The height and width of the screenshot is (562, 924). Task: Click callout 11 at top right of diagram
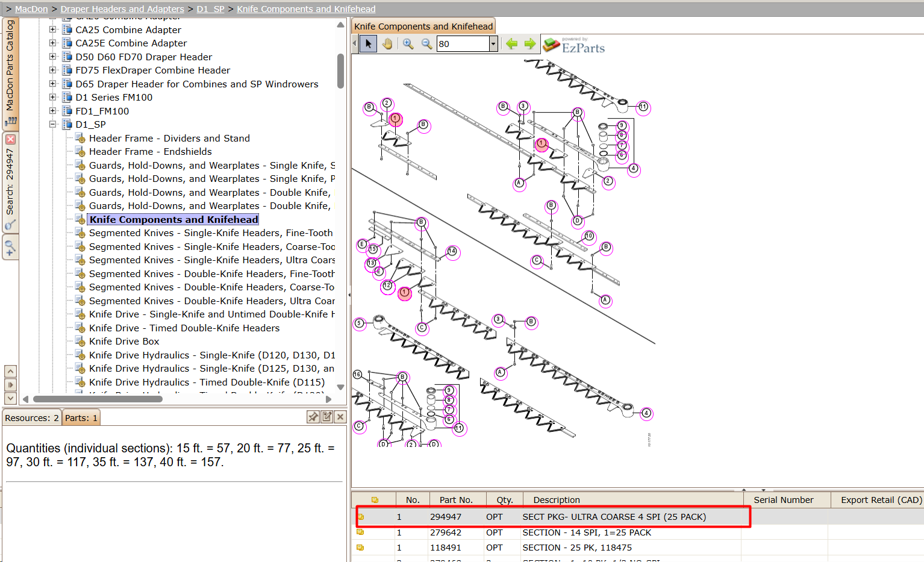click(x=643, y=107)
